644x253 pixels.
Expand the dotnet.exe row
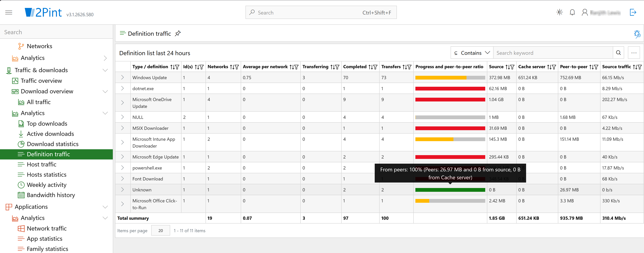[x=122, y=89]
